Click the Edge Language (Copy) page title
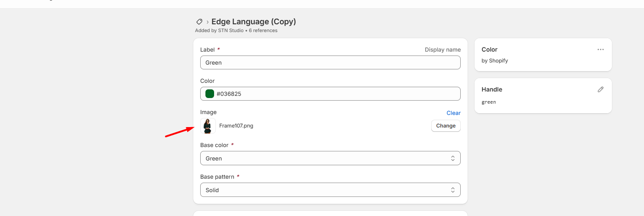The image size is (644, 216). [254, 22]
